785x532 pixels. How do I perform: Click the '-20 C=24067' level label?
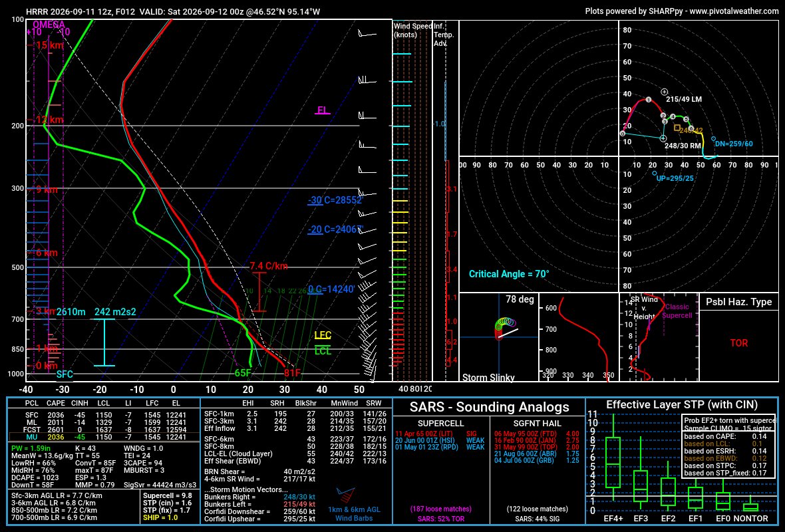tap(335, 229)
